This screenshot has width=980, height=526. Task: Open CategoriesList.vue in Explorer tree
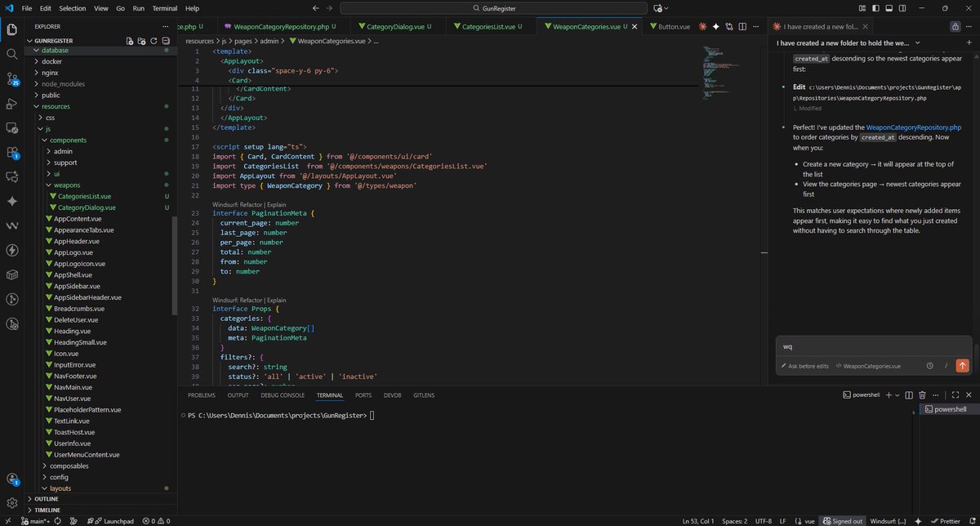(x=84, y=196)
